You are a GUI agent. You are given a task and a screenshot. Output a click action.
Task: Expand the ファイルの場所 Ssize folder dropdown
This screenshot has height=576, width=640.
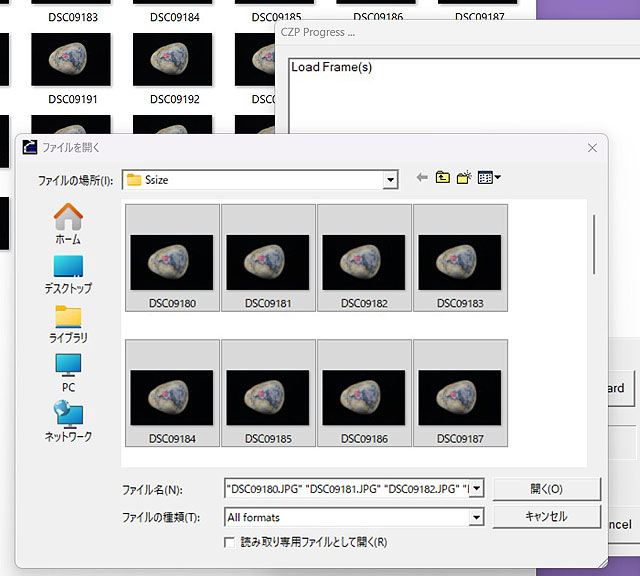point(389,180)
